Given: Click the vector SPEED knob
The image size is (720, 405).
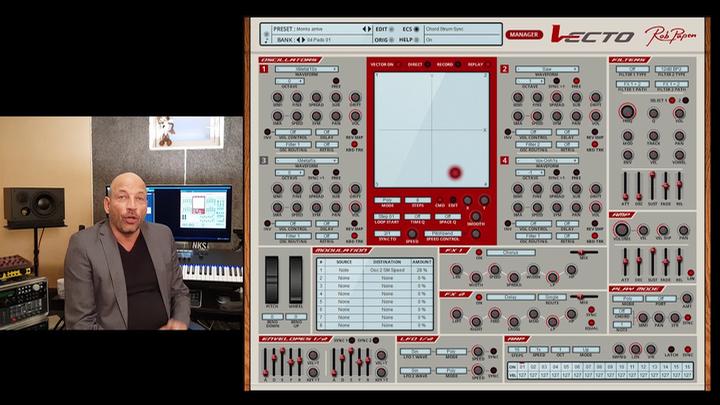Looking at the screenshot, I should (412, 234).
